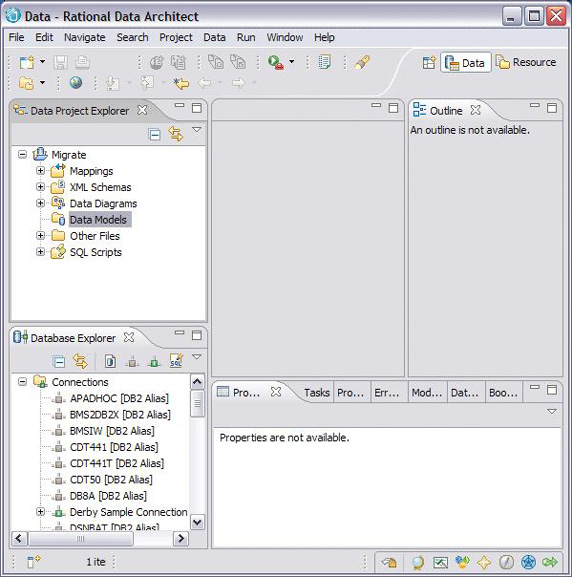Click the Run/External Tools green play icon
Screen dimensions: 572x577
click(x=275, y=62)
